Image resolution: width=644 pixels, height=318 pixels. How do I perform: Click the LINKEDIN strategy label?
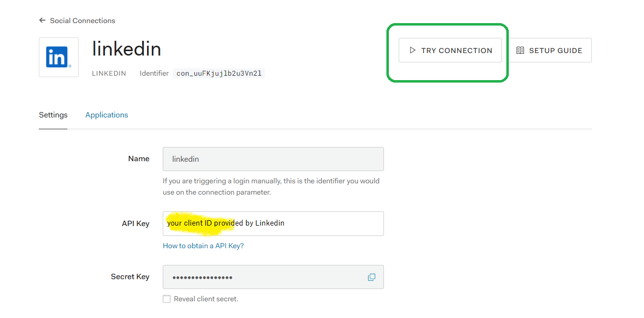(x=109, y=73)
